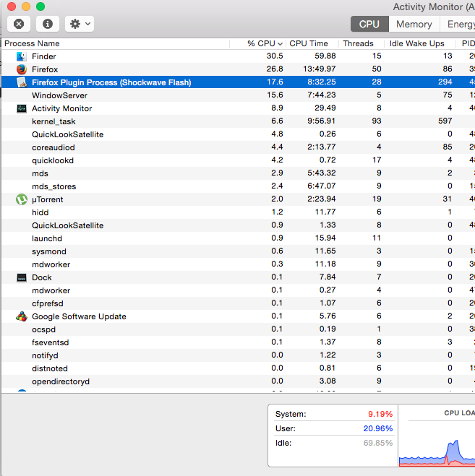Click the User 20.96% statistic
This screenshot has width=475, height=476.
334,428
